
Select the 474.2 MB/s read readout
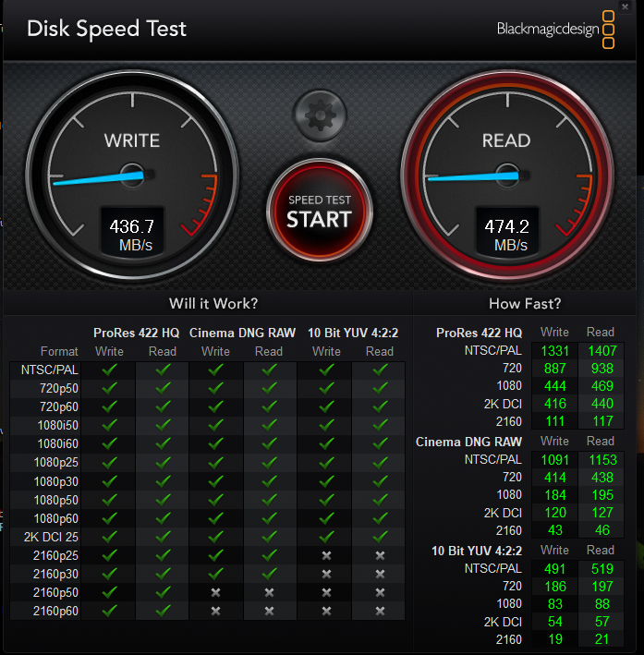tap(506, 235)
